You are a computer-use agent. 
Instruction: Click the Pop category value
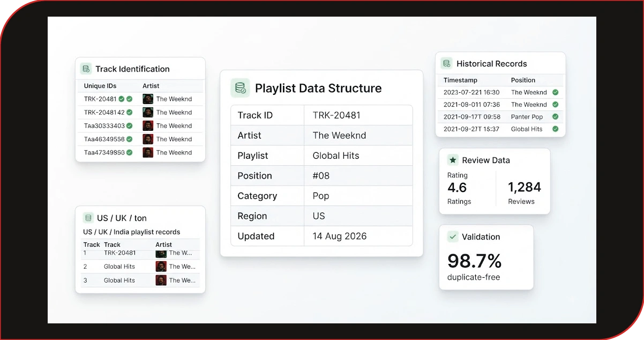pyautogui.click(x=321, y=196)
